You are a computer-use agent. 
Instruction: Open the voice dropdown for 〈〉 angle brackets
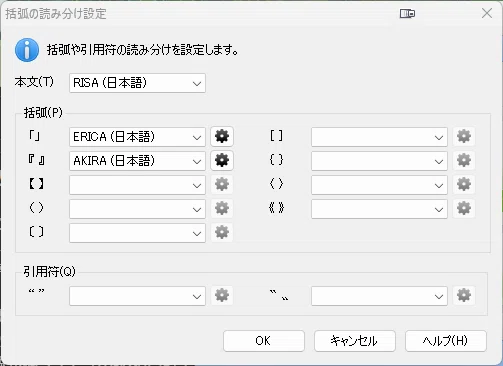pos(379,185)
